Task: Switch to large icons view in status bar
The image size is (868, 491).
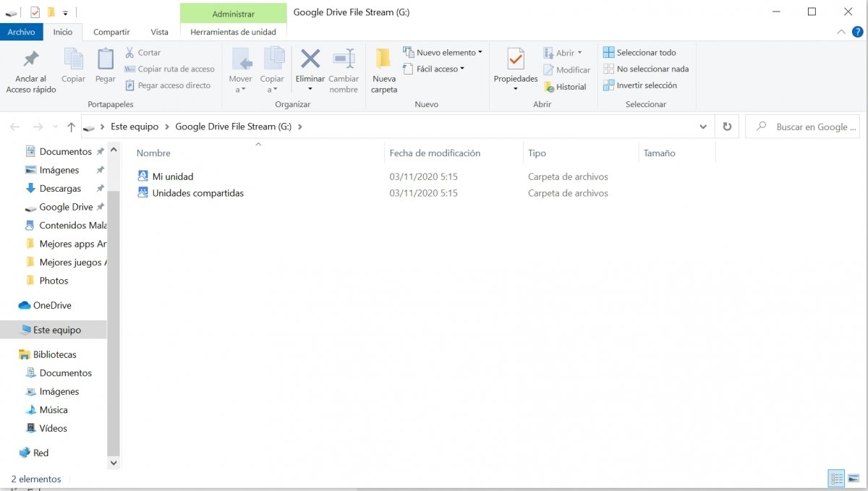Action: point(852,479)
